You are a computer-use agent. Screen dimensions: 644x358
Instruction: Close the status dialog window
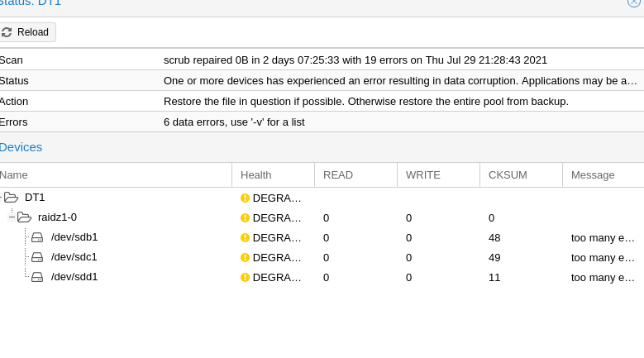click(634, 2)
